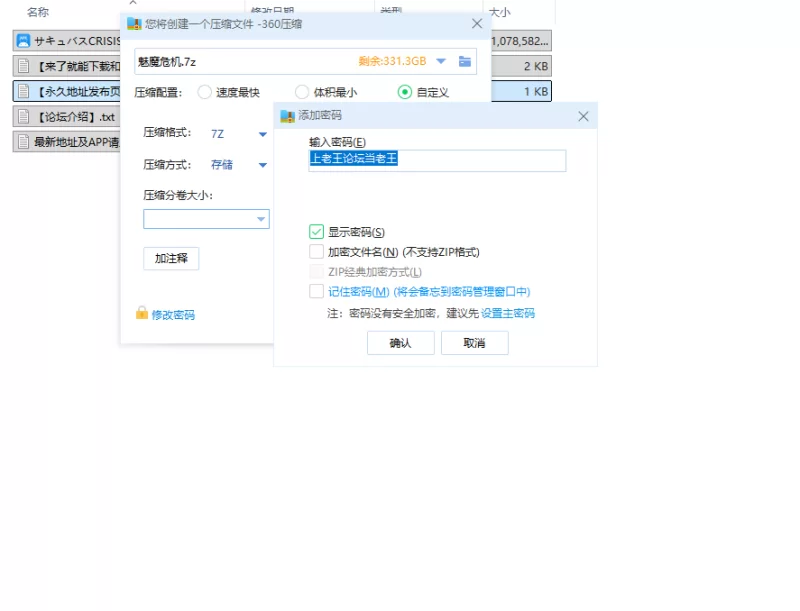This screenshot has width=800, height=611.
Task: Enable the 加密文件名 checkbox
Action: (x=316, y=251)
